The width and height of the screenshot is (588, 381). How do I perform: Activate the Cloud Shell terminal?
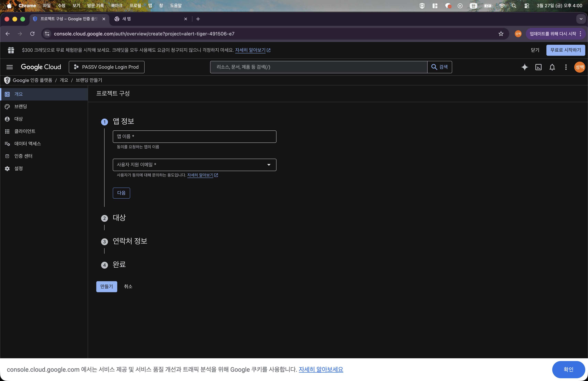[539, 67]
